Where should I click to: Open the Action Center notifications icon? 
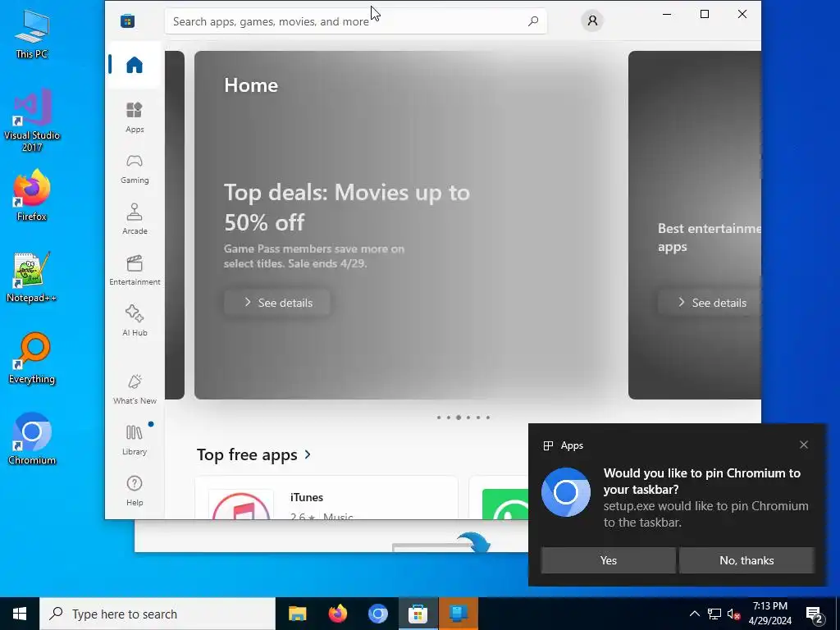815,614
